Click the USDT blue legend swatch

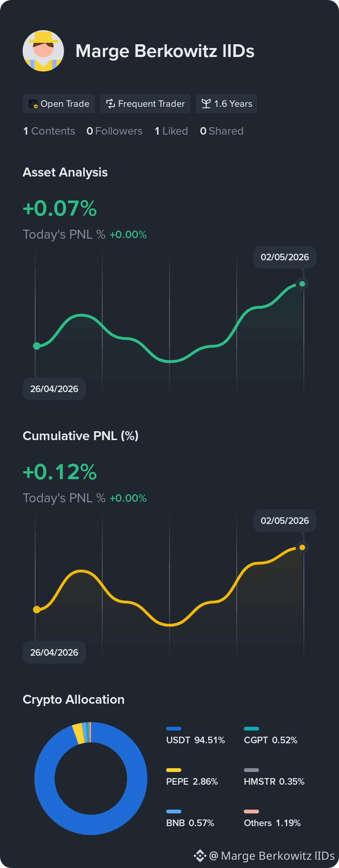click(x=174, y=729)
